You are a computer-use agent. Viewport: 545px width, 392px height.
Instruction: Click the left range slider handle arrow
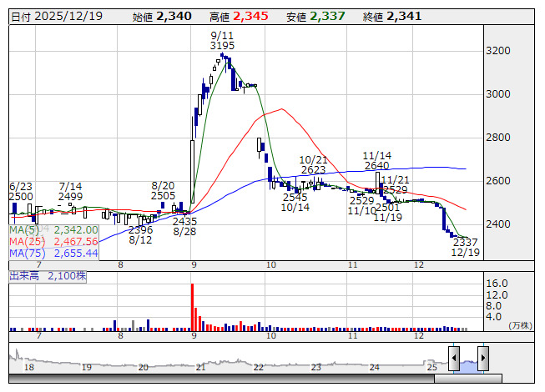point(454,358)
